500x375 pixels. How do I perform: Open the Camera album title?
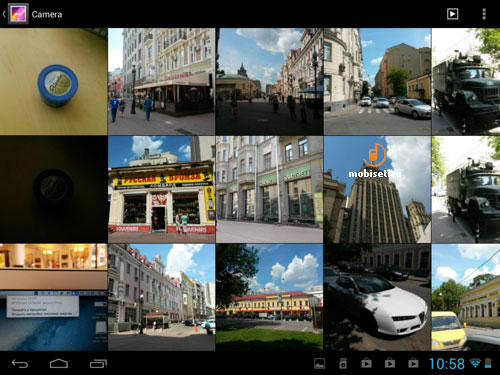pos(47,14)
